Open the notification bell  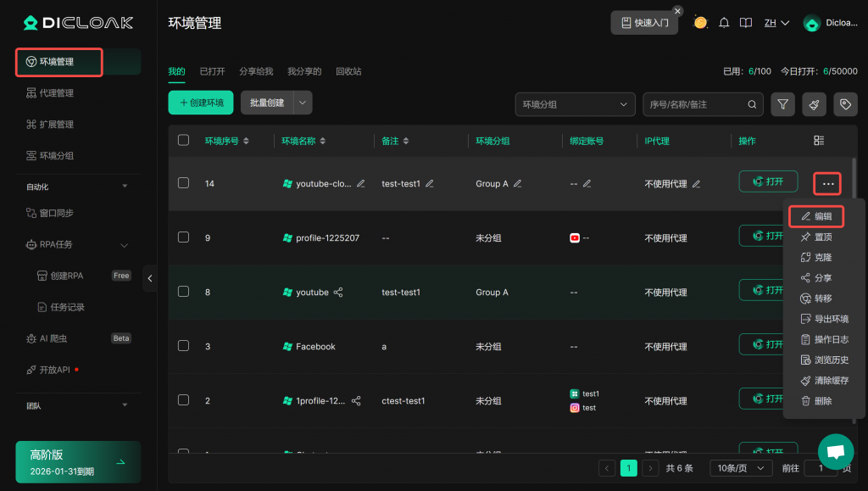[x=724, y=23]
